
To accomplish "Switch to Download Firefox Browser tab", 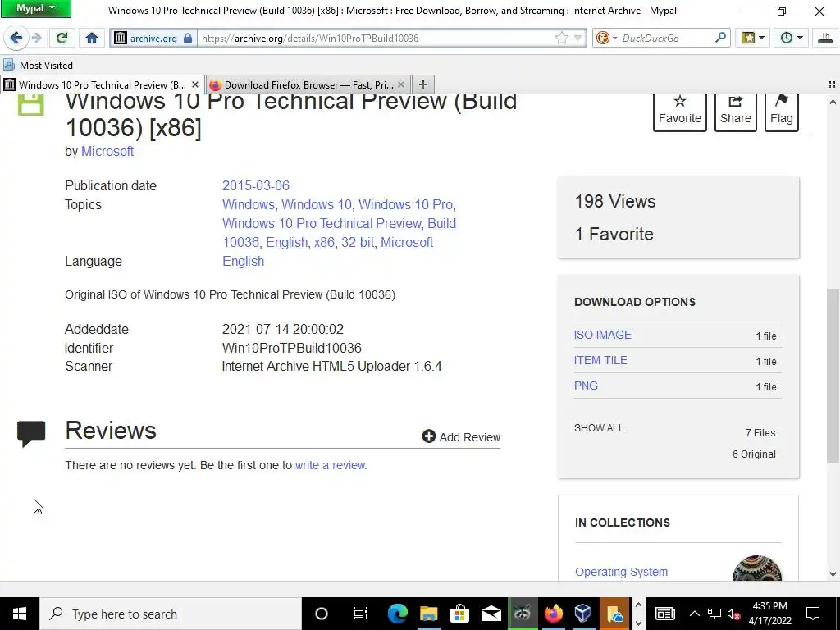I will coord(308,84).
